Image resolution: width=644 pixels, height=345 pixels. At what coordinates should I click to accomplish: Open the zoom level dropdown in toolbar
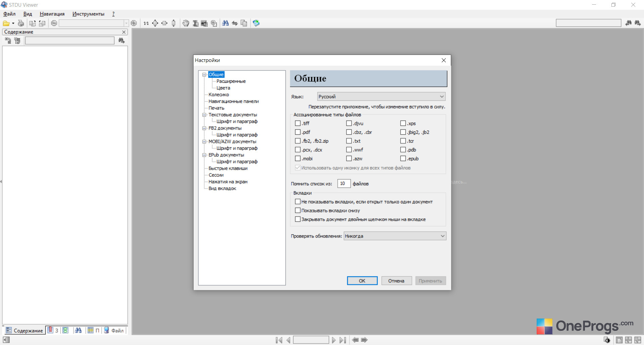pos(126,23)
